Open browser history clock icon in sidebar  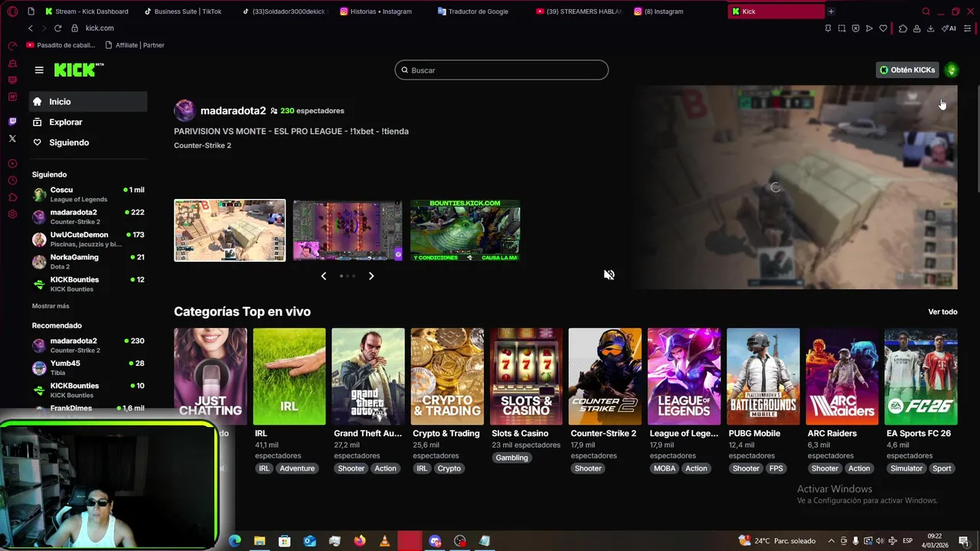[12, 181]
